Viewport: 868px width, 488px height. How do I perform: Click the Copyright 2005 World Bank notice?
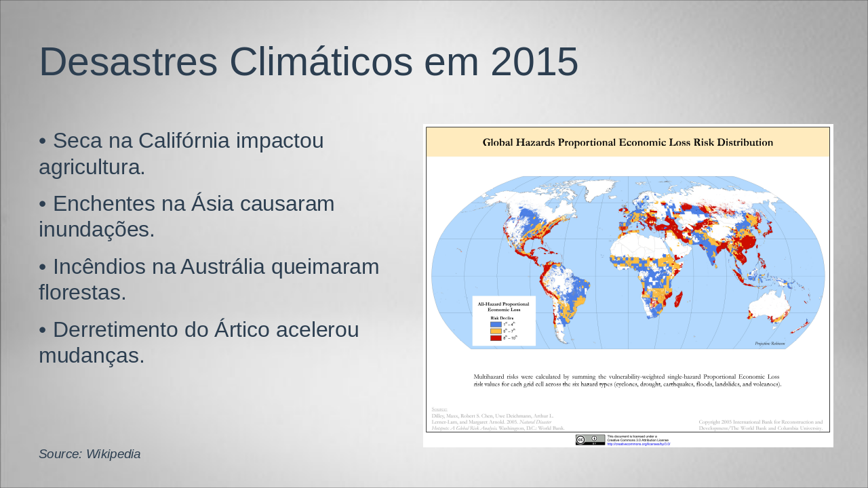click(x=760, y=425)
